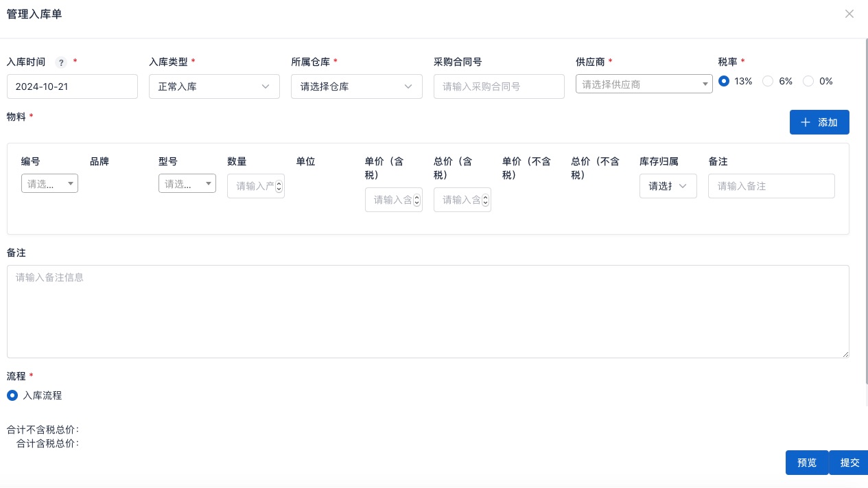Image resolution: width=868 pixels, height=488 pixels.
Task: Click the 数量 field stepper arrows
Action: (x=279, y=186)
